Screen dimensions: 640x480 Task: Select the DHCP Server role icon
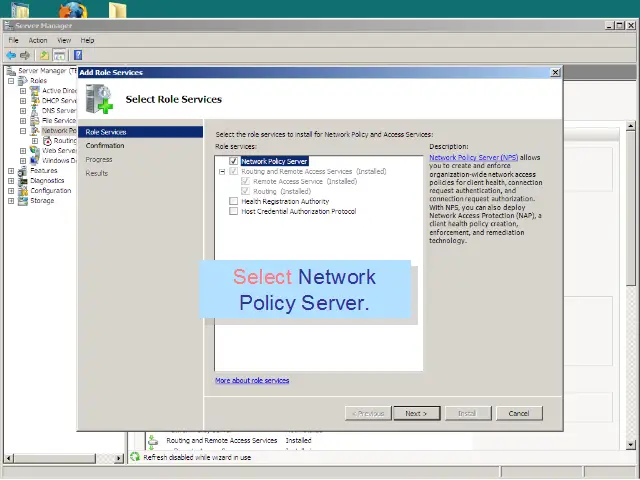(35, 101)
